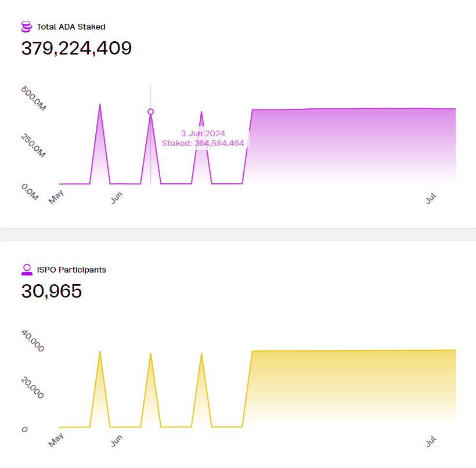Click the May axis label on the participants chart
This screenshot has height=468, width=476.
click(56, 441)
